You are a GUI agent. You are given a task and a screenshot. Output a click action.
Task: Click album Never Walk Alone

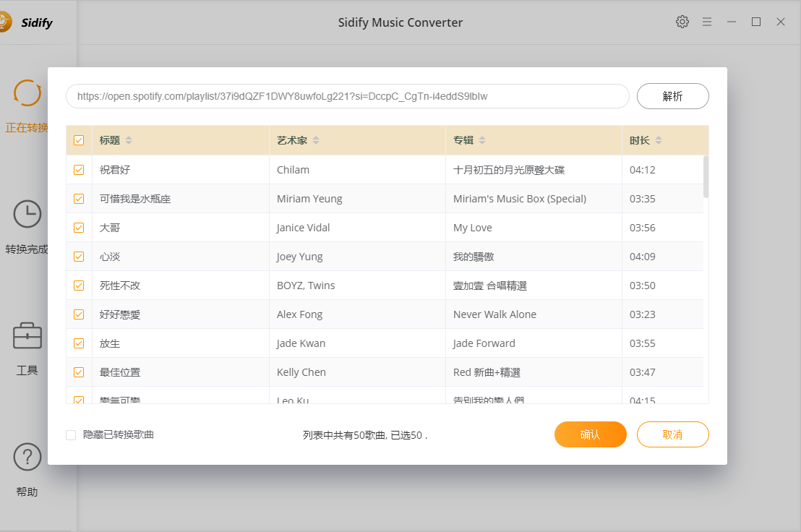point(495,314)
